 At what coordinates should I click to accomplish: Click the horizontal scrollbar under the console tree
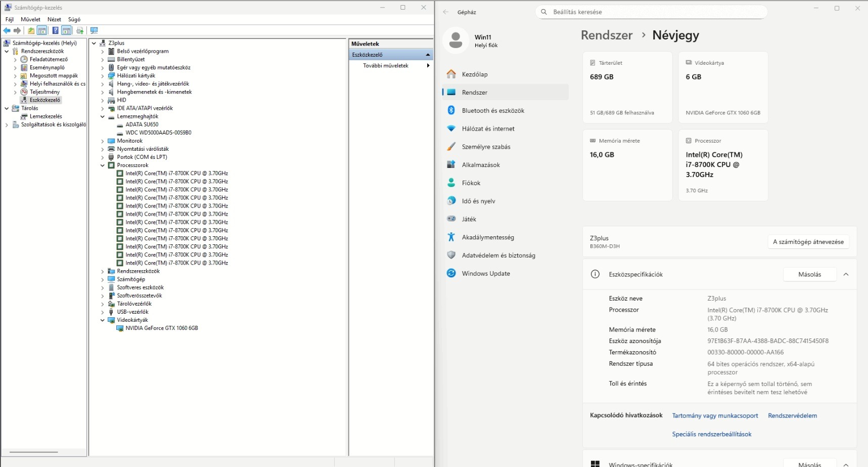pos(34,452)
